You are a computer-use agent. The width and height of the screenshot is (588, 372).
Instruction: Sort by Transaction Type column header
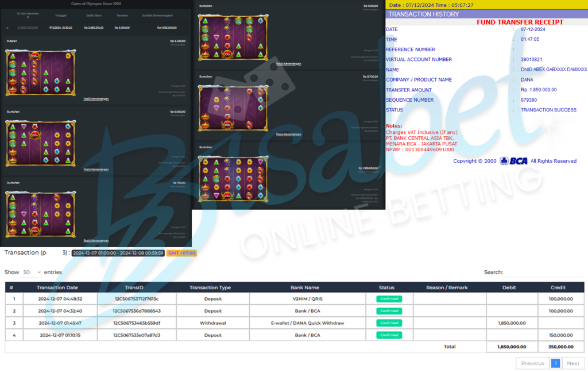(x=210, y=287)
